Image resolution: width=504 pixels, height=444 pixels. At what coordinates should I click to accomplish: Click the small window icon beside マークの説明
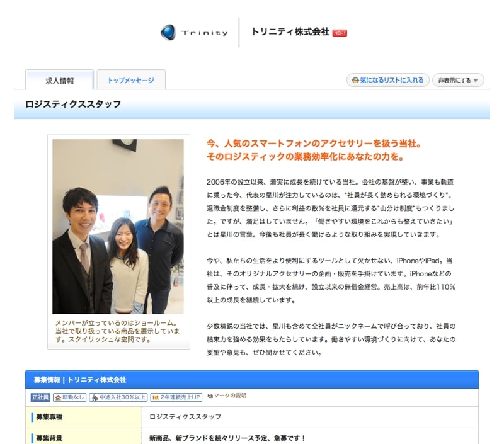tap(210, 396)
